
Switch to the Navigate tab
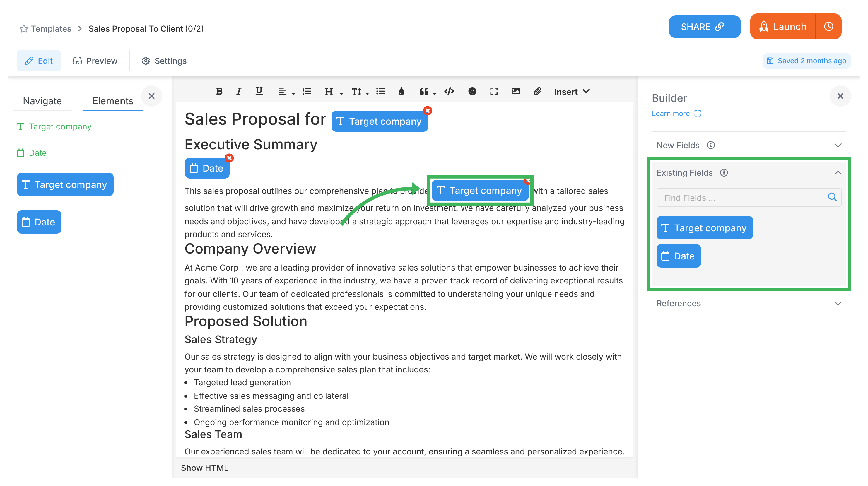coord(42,100)
